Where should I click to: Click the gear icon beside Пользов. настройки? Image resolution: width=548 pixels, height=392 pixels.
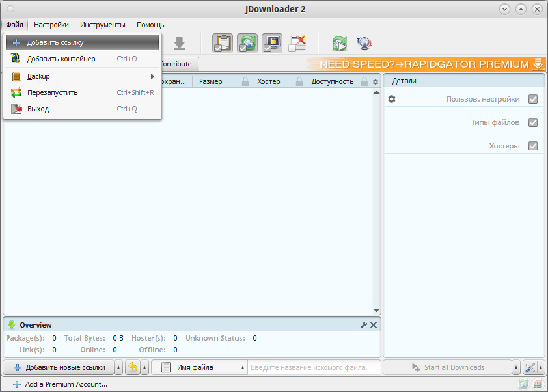pos(392,99)
